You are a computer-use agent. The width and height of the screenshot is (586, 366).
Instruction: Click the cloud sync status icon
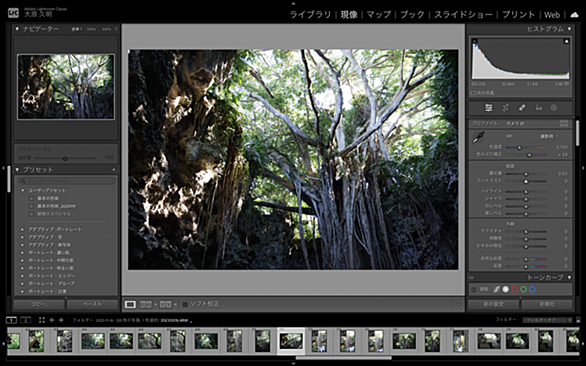click(574, 15)
